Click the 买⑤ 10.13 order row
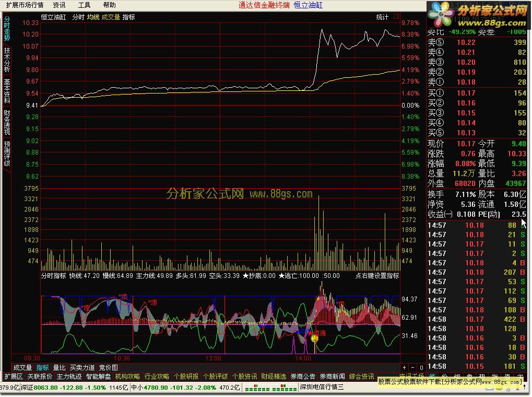Viewport: 532px width, 397px height. pyautogui.click(x=477, y=133)
